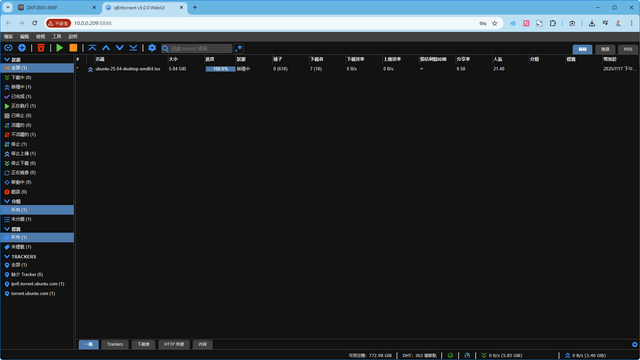Click the green connection status icon
Viewport: 640px width, 360px height.
tap(450, 356)
